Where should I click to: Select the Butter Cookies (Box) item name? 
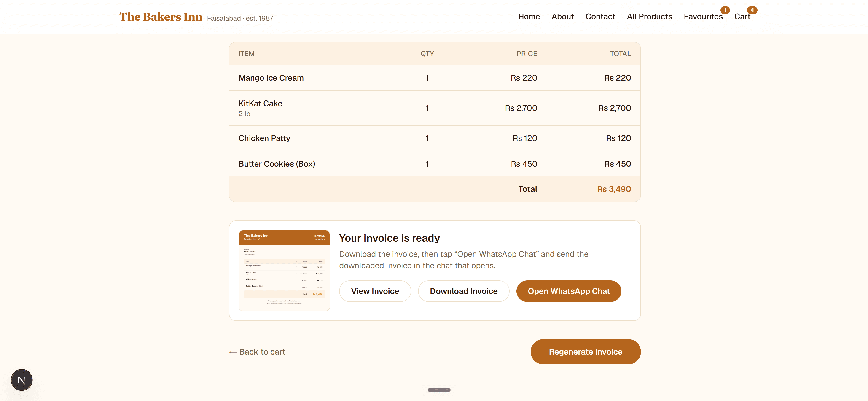tap(277, 164)
